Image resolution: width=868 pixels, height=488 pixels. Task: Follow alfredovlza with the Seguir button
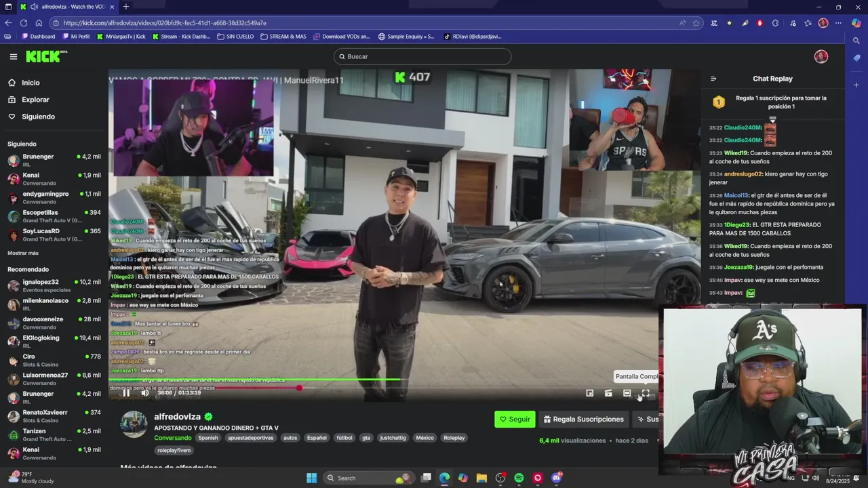tap(515, 420)
